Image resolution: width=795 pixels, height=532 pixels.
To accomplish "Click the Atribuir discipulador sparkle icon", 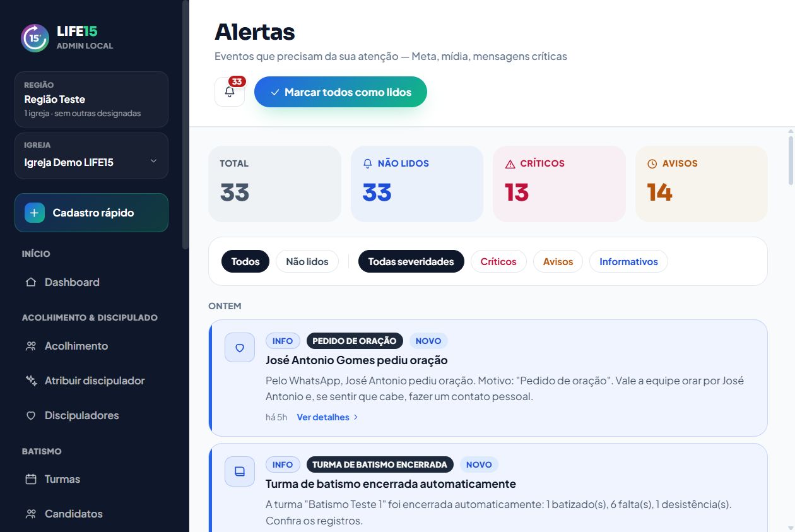I will point(30,381).
